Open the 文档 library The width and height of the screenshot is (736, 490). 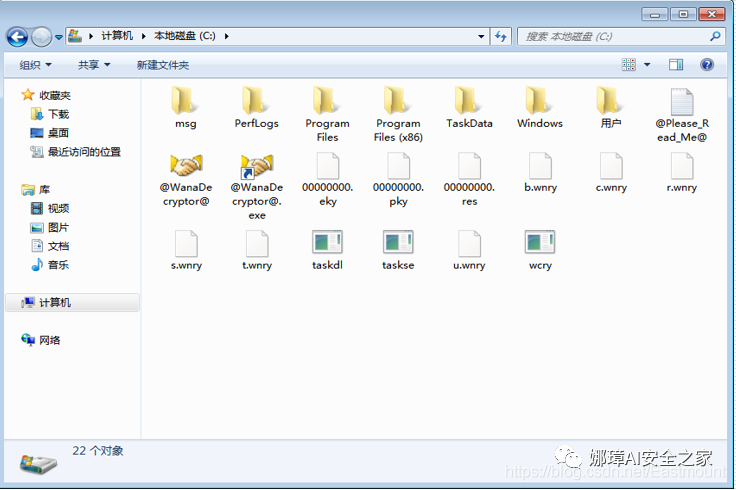pyautogui.click(x=49, y=246)
